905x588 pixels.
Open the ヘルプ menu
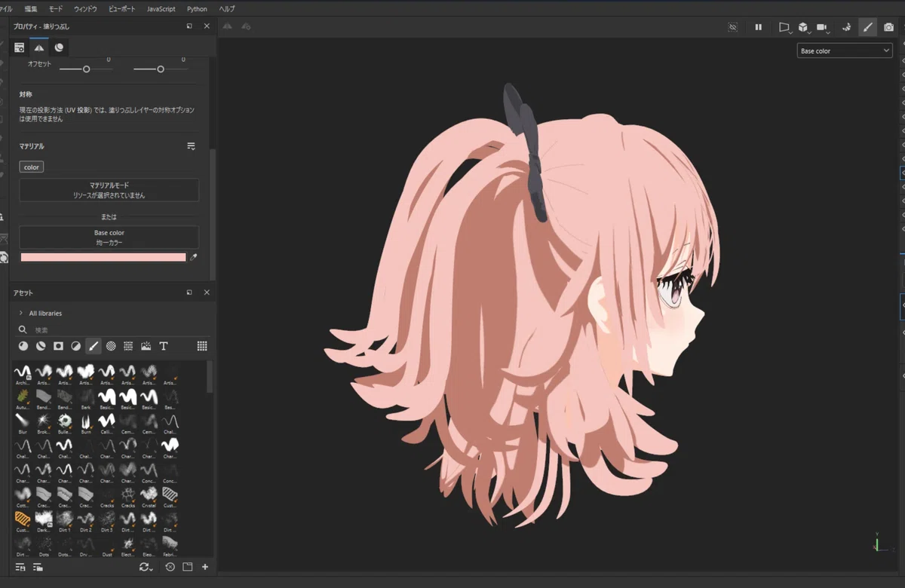coord(226,9)
